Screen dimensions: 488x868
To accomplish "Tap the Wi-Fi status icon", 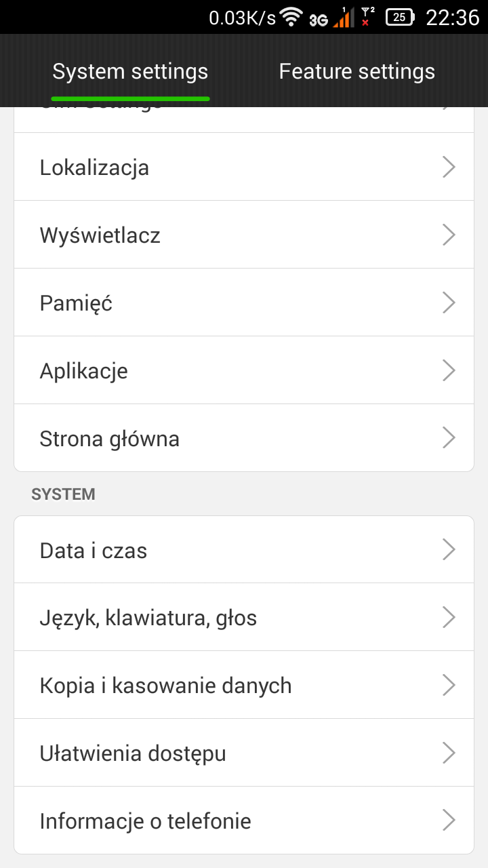I will click(x=291, y=17).
